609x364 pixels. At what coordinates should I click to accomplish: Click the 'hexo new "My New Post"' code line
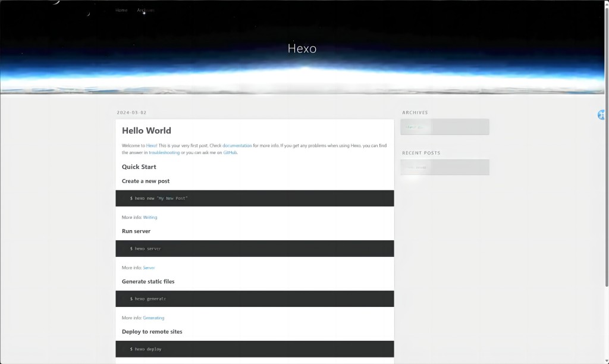click(158, 199)
